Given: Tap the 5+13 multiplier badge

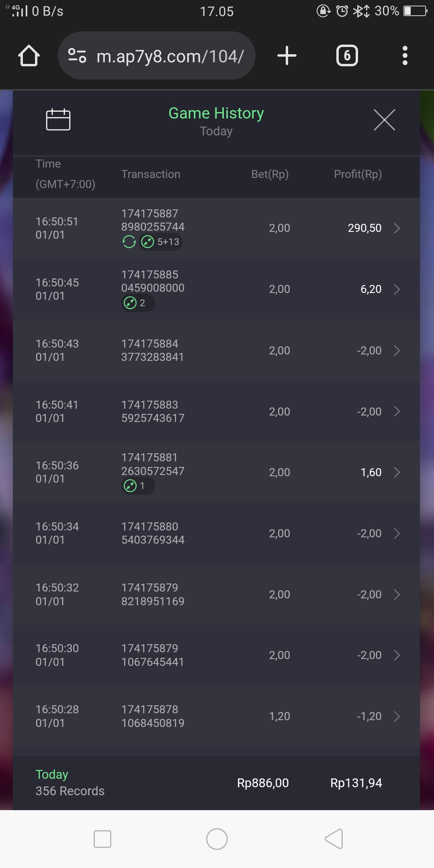Looking at the screenshot, I should tap(161, 242).
